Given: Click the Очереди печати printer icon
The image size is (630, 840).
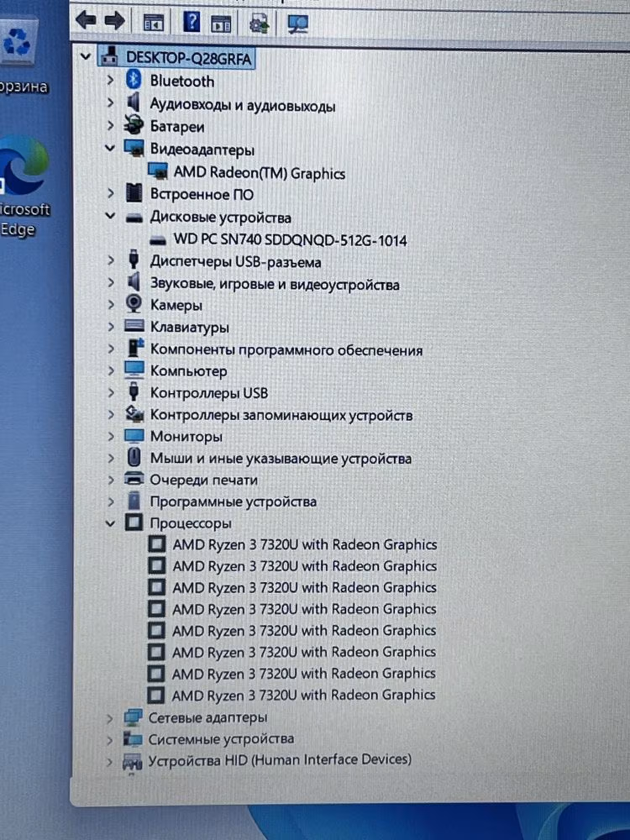Looking at the screenshot, I should [x=134, y=479].
